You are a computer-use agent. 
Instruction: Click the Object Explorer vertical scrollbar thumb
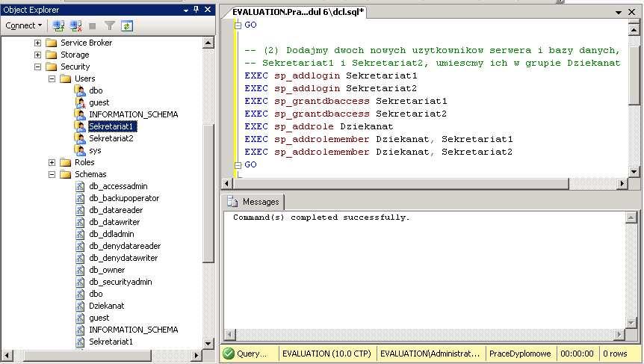coord(208,193)
